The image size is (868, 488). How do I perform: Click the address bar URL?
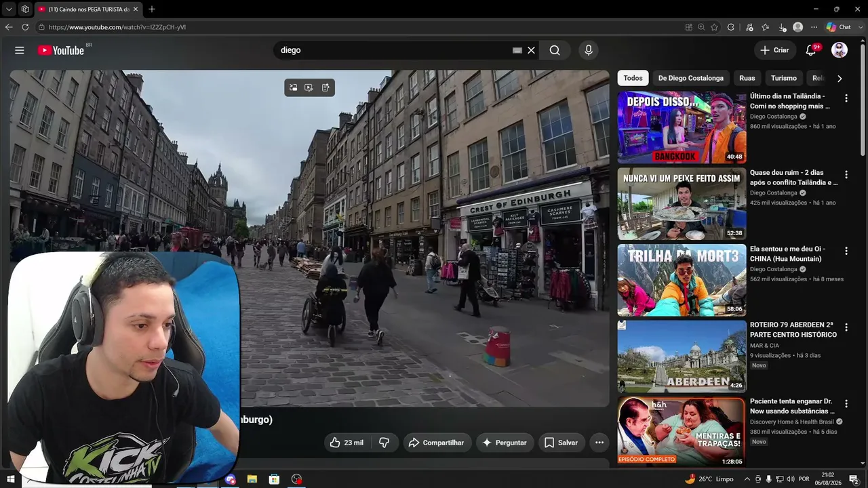tap(117, 27)
